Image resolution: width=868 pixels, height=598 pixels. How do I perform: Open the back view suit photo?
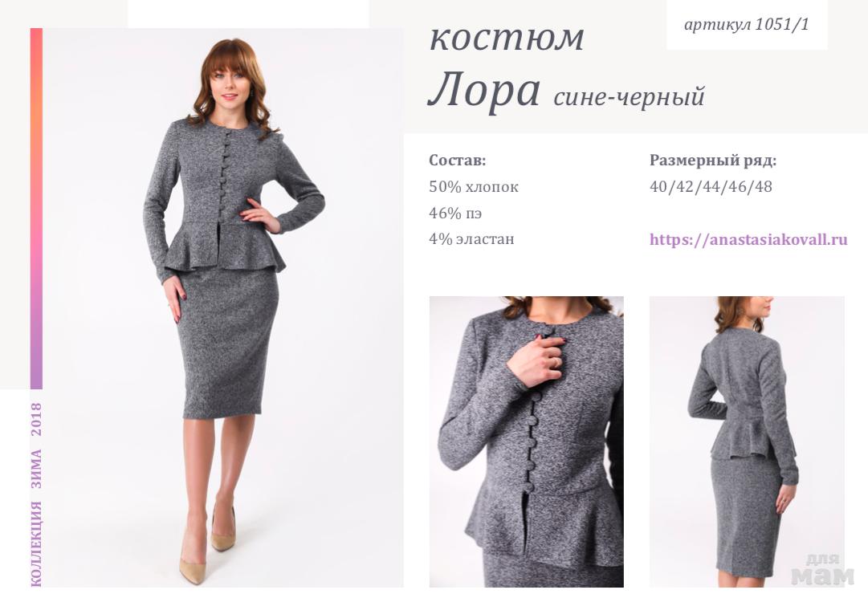(x=747, y=441)
